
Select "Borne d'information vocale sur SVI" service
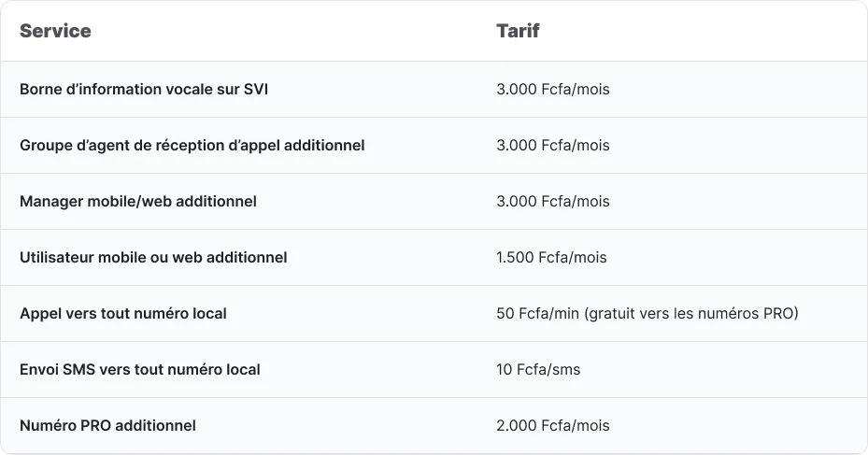pos(144,90)
